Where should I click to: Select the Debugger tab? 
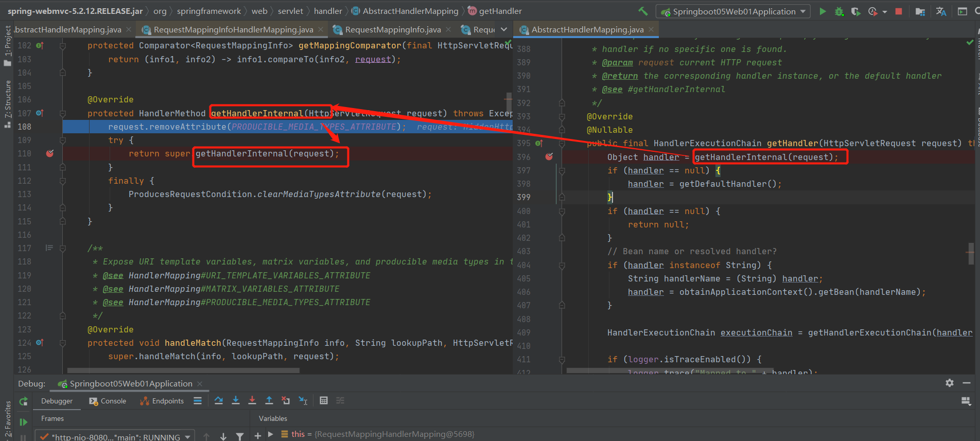(x=57, y=401)
